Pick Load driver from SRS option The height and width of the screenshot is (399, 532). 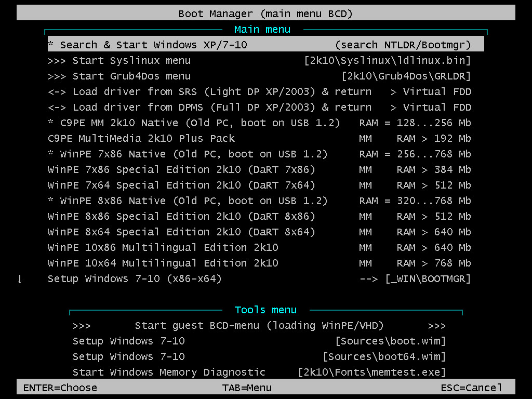coord(259,91)
